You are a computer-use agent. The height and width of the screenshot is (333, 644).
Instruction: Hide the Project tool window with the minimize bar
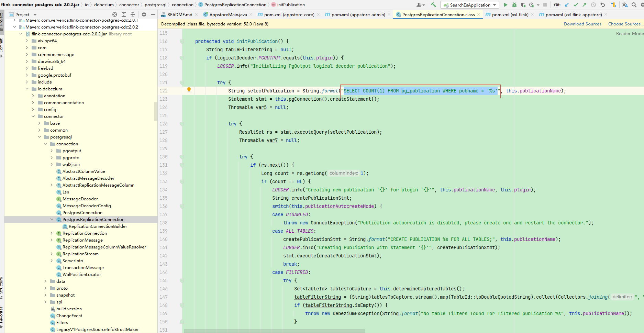pyautogui.click(x=153, y=15)
